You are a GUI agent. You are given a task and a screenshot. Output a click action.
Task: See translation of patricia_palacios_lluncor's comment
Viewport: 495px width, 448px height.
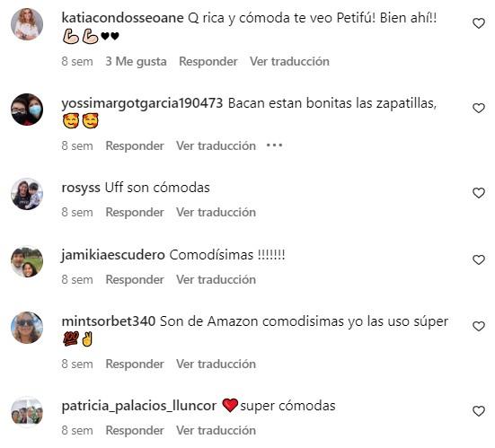[216, 430]
